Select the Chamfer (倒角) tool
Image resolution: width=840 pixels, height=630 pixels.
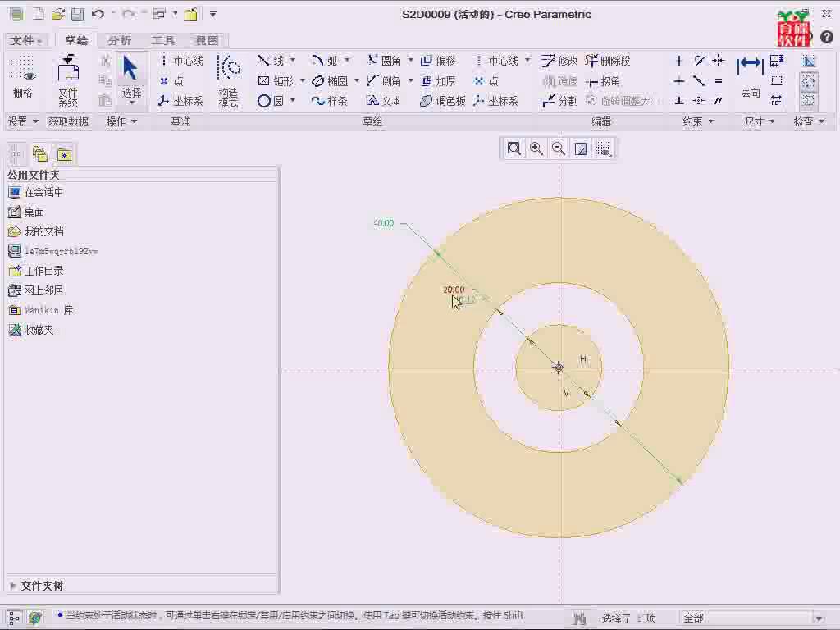[x=384, y=81]
